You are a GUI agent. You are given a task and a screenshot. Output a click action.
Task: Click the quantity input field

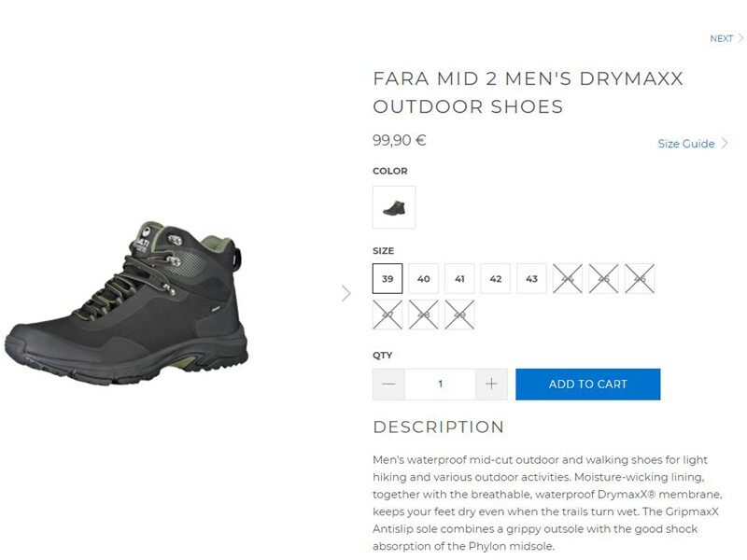tap(440, 385)
